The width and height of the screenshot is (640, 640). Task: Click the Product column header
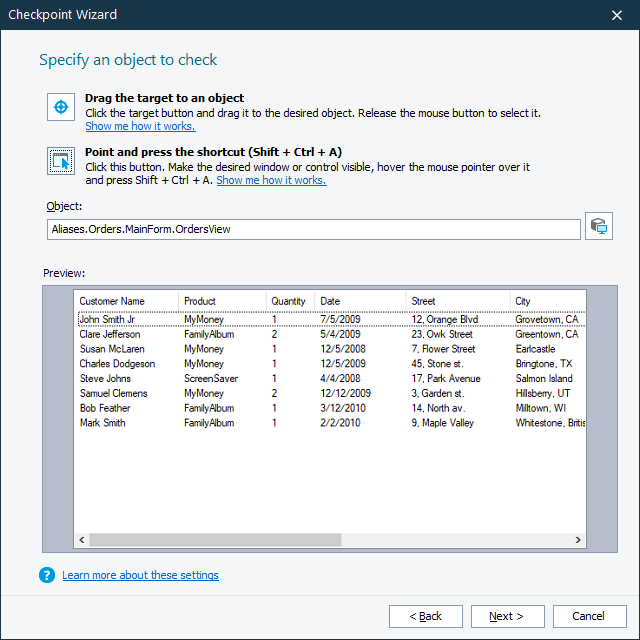tap(200, 301)
